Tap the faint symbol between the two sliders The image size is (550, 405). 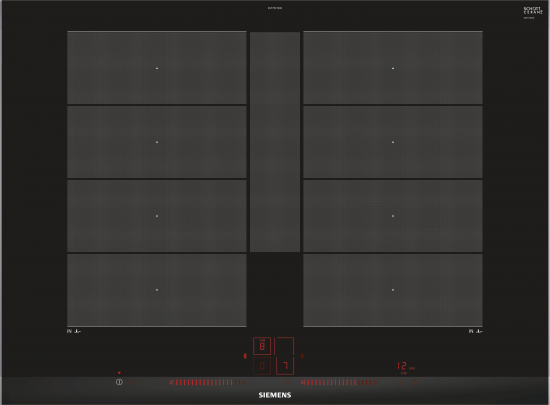287,383
